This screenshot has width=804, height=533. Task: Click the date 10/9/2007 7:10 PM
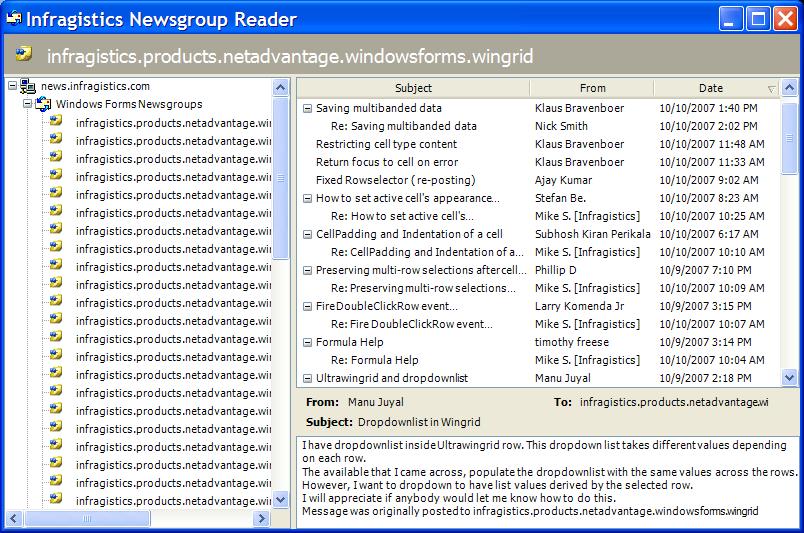[x=705, y=270]
